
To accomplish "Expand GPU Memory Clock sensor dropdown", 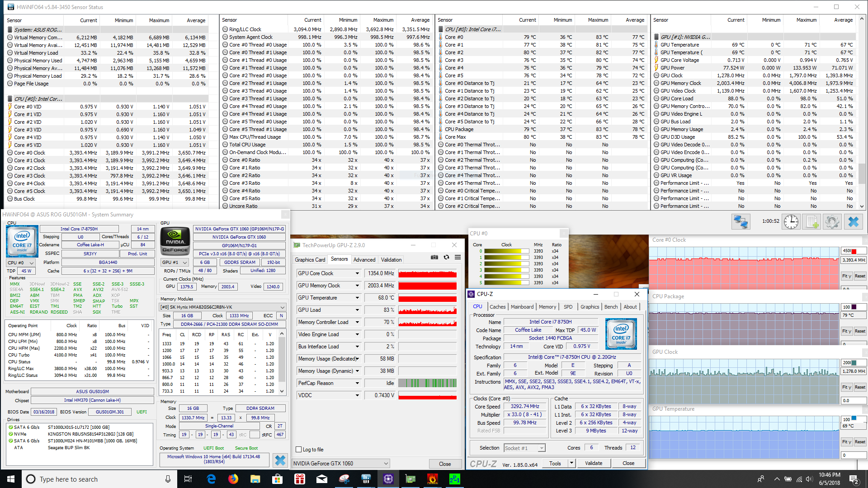I will click(357, 286).
